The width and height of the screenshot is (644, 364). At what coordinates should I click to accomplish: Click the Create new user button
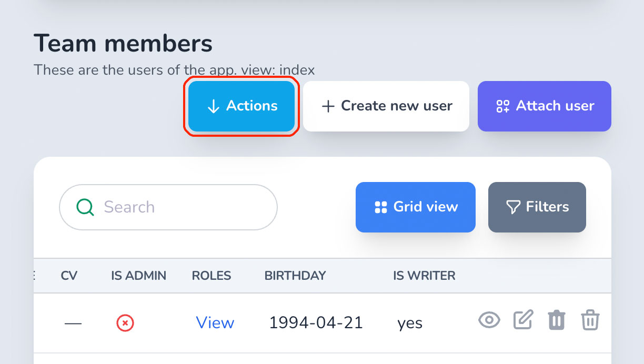386,106
